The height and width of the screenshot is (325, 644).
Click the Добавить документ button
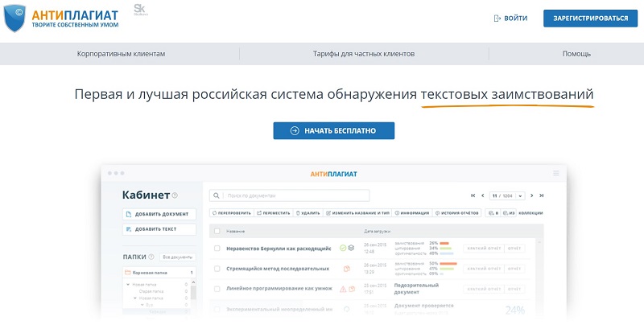click(159, 214)
